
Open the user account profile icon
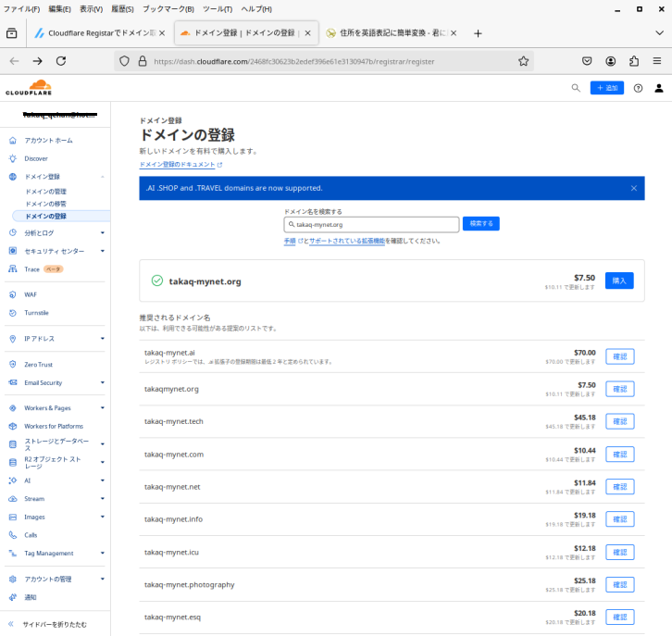[x=659, y=88]
